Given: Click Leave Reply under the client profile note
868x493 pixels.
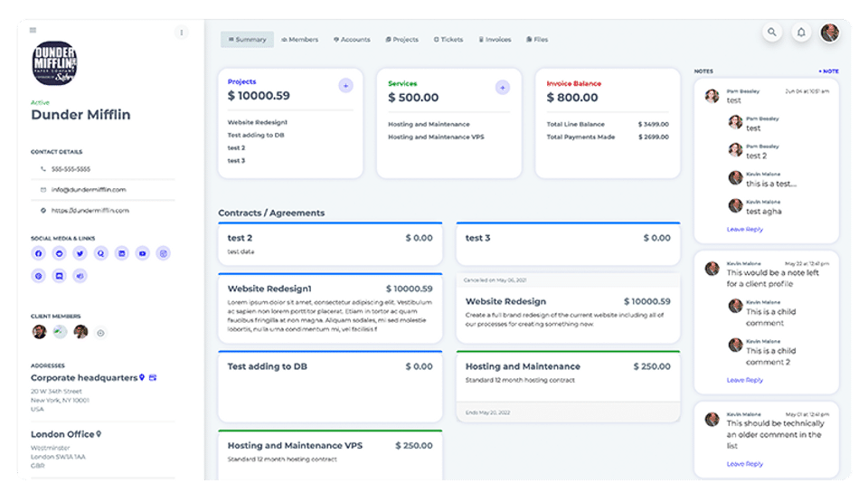Looking at the screenshot, I should (744, 380).
